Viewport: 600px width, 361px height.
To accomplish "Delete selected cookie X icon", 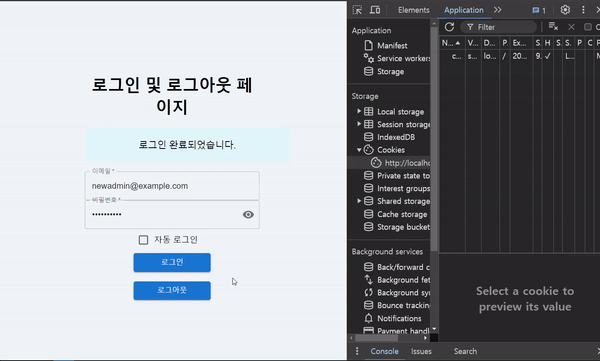I will [571, 27].
